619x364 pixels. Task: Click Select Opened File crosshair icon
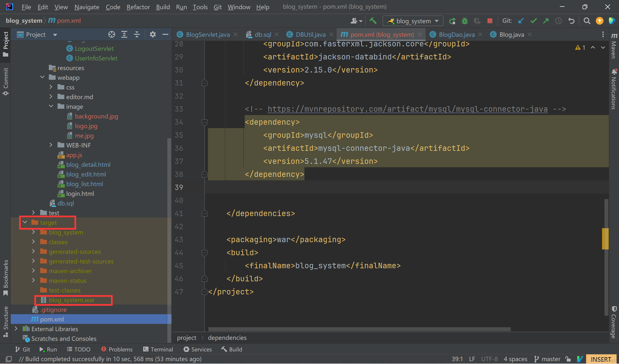pyautogui.click(x=111, y=35)
